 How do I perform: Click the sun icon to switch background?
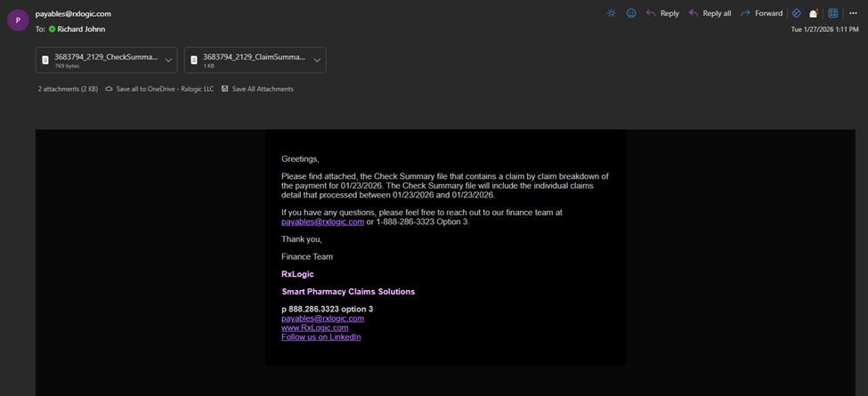[x=611, y=13]
